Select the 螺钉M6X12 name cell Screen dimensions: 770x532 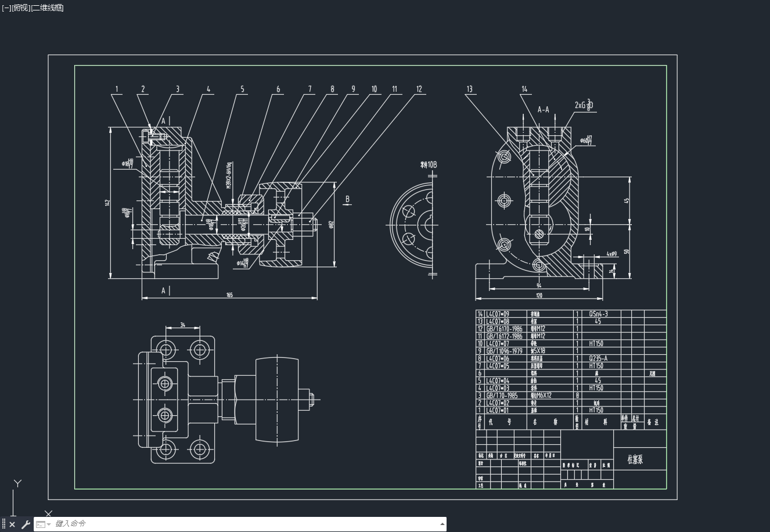click(x=541, y=396)
